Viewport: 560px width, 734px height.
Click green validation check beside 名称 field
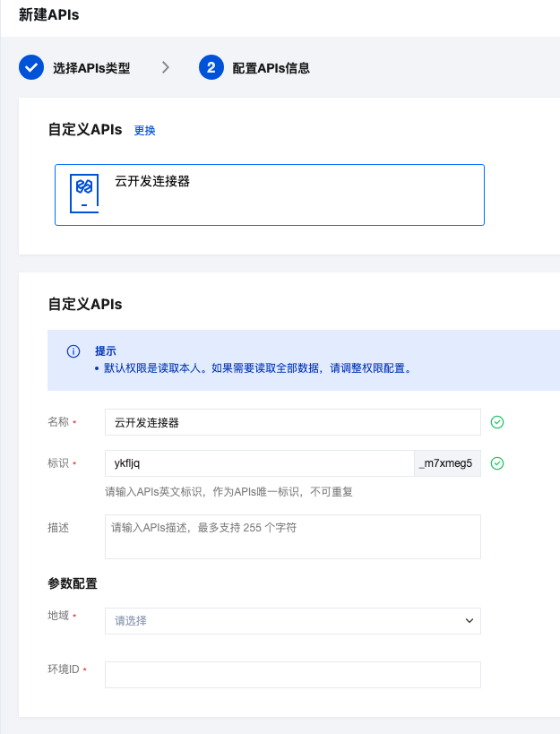497,422
